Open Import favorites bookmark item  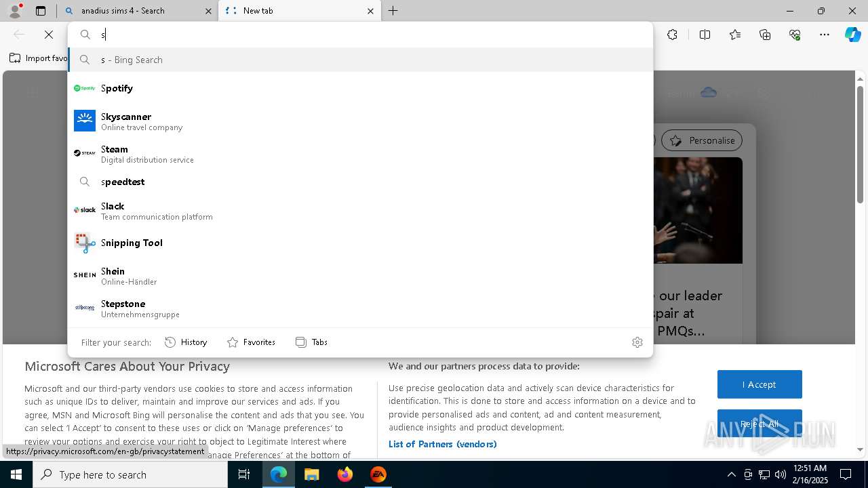[39, 58]
